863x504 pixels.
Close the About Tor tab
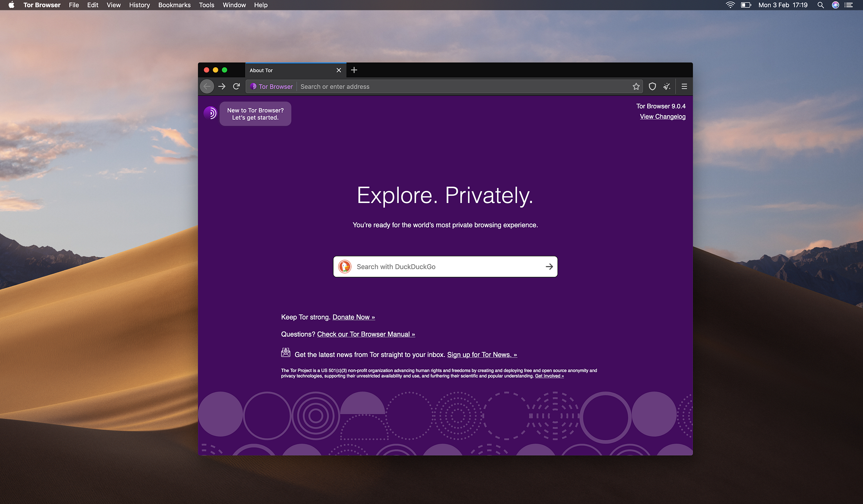tap(339, 70)
